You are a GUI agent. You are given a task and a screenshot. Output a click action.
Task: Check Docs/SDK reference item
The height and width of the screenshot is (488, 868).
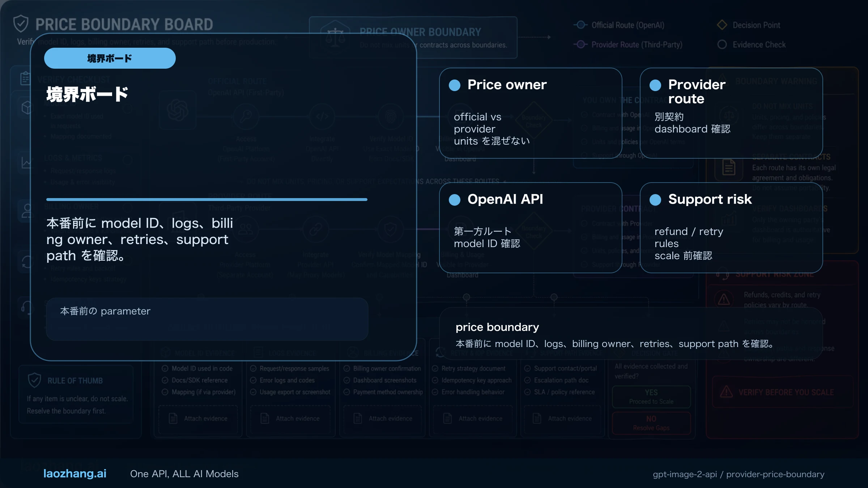click(165, 380)
